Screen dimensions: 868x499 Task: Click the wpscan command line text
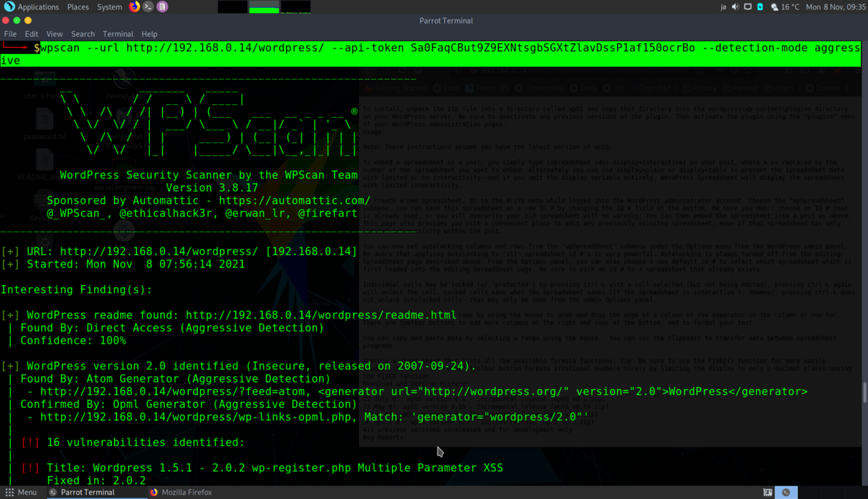coord(430,54)
